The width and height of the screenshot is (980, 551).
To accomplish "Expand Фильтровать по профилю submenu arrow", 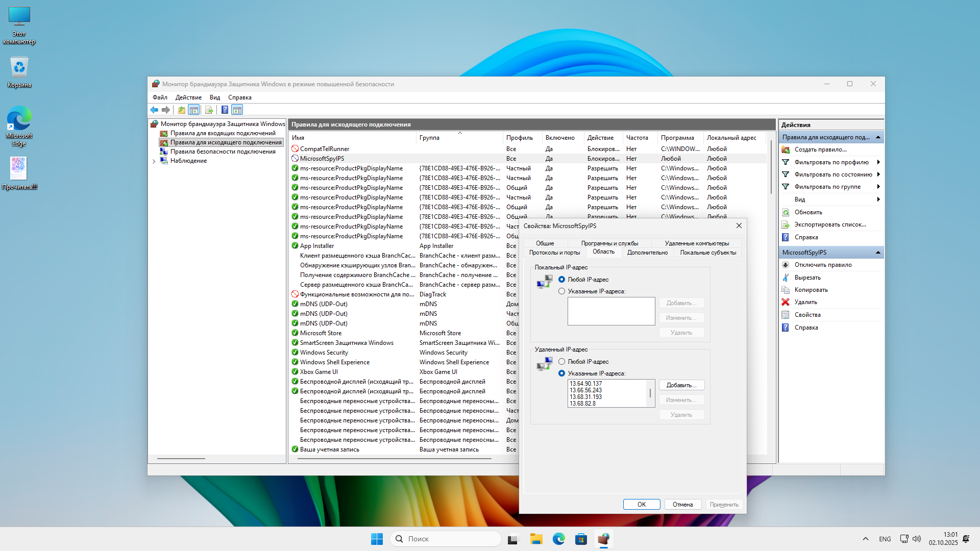I will tap(878, 162).
